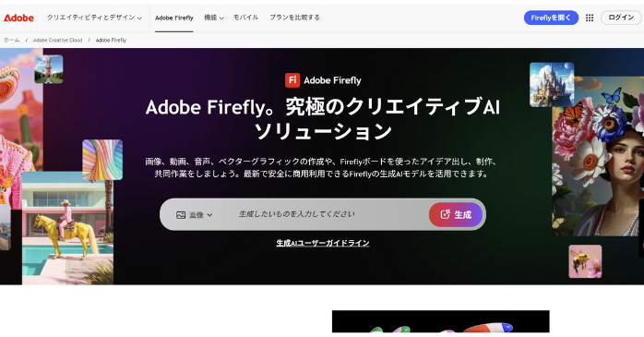This screenshot has width=644, height=337.
Task: Click the Adobe Firefly hero heading text
Action: pos(323,119)
